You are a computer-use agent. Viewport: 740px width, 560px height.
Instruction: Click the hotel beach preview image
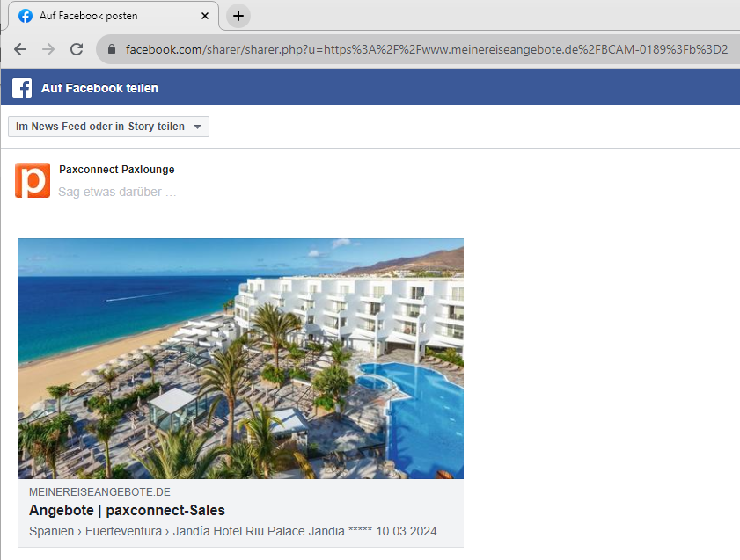coord(241,359)
